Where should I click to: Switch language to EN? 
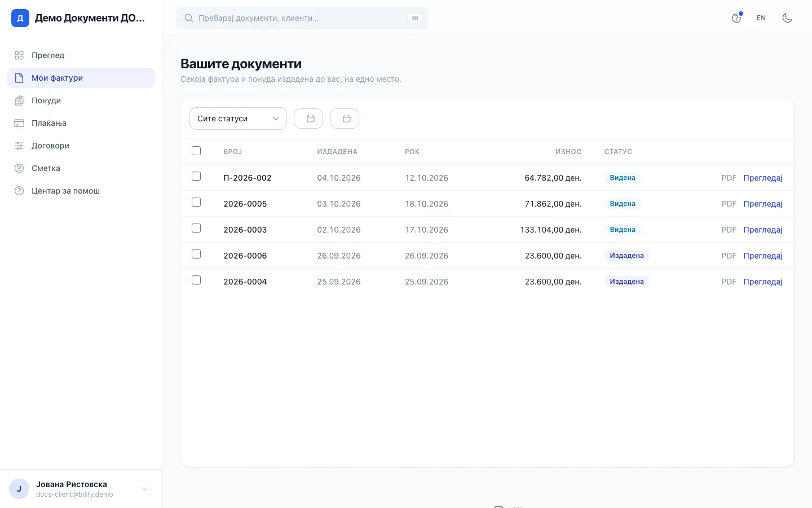point(761,18)
